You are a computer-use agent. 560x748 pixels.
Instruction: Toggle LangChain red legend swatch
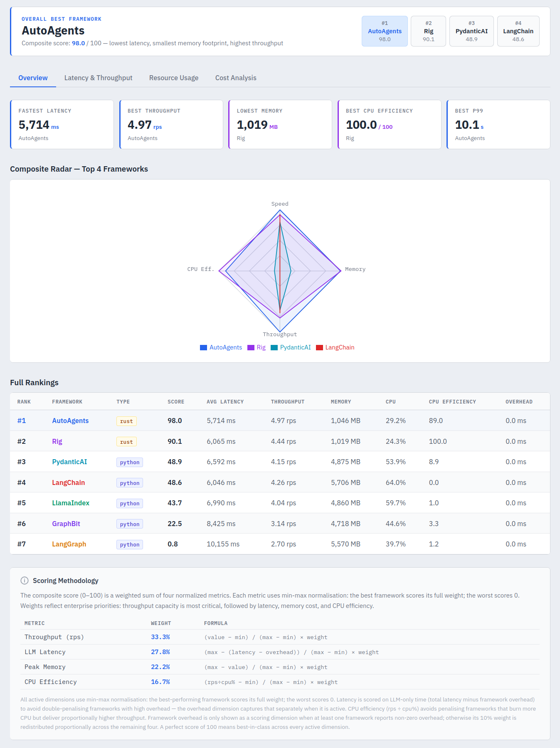319,347
